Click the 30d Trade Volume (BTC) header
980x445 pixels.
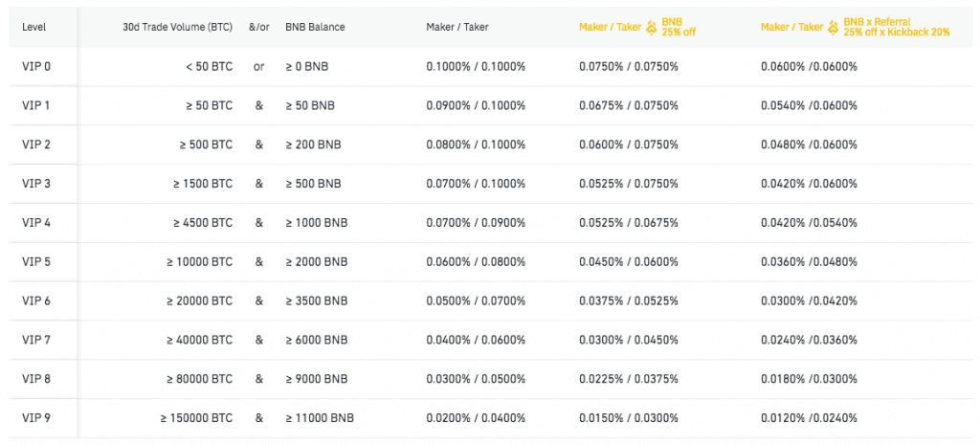177,27
